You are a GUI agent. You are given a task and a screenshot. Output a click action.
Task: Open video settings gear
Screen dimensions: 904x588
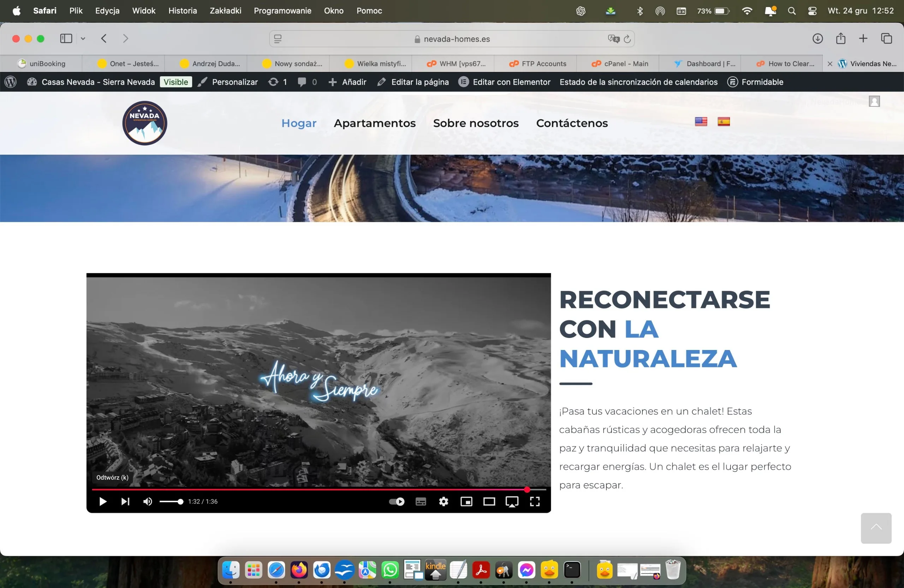point(443,501)
